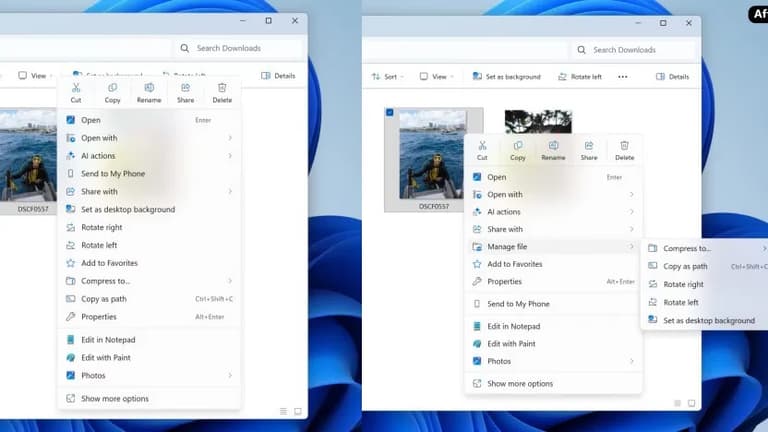Open Properties in left context menu

click(149, 317)
